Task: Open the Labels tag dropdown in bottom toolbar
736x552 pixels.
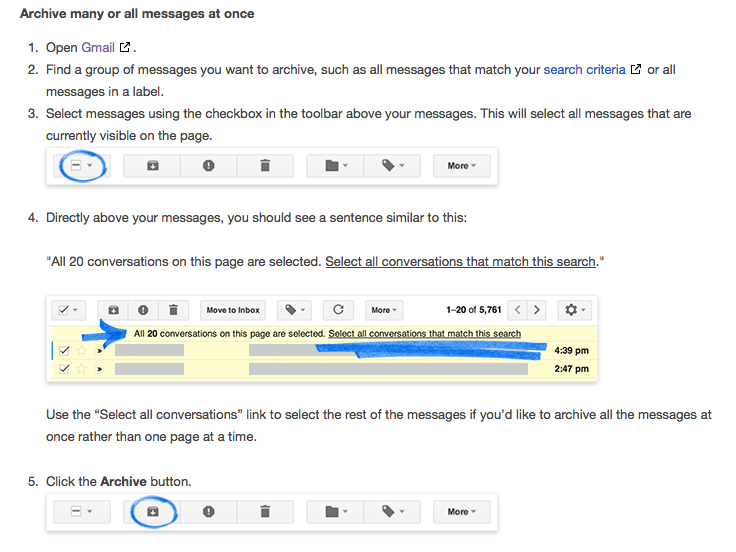Action: pos(392,511)
